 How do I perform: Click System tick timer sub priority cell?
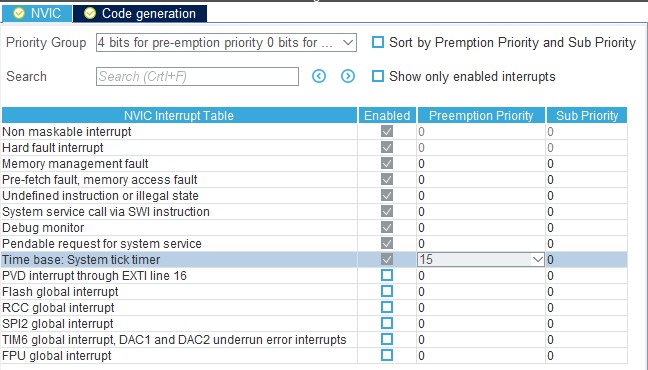pos(587,260)
